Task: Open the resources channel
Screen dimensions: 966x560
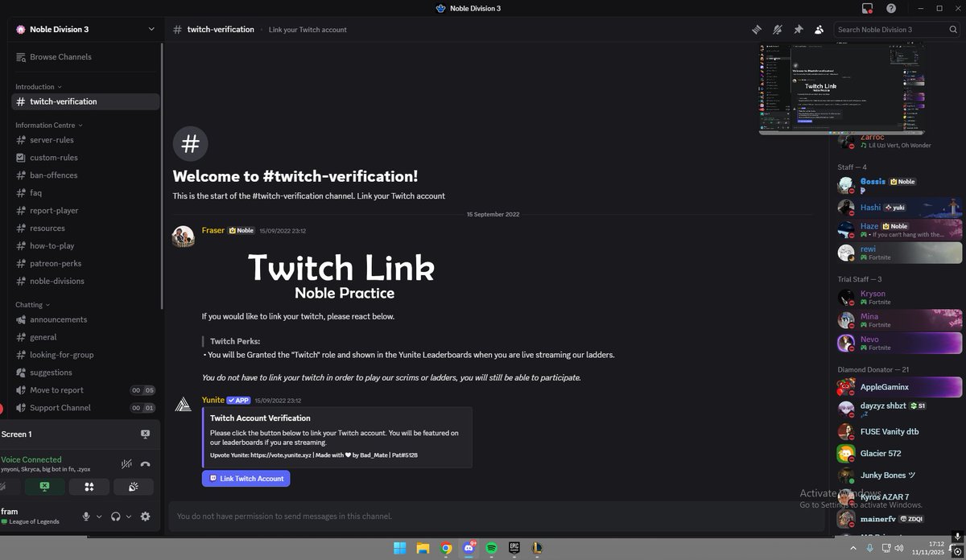Action: click(85, 229)
